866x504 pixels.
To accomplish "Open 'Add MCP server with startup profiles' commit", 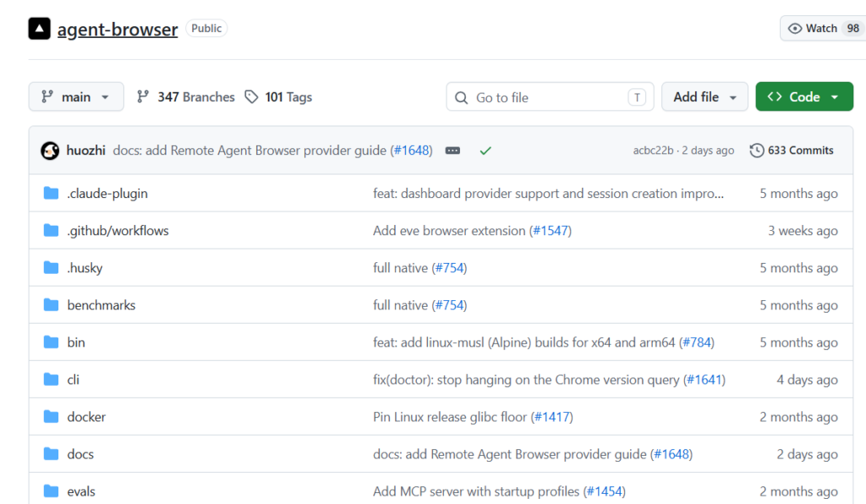I will 476,491.
